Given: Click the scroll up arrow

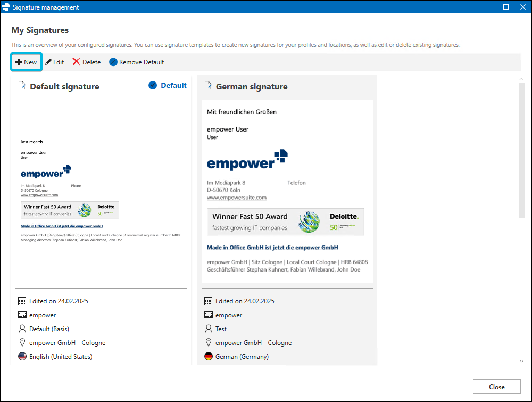Looking at the screenshot, I should click(x=521, y=79).
